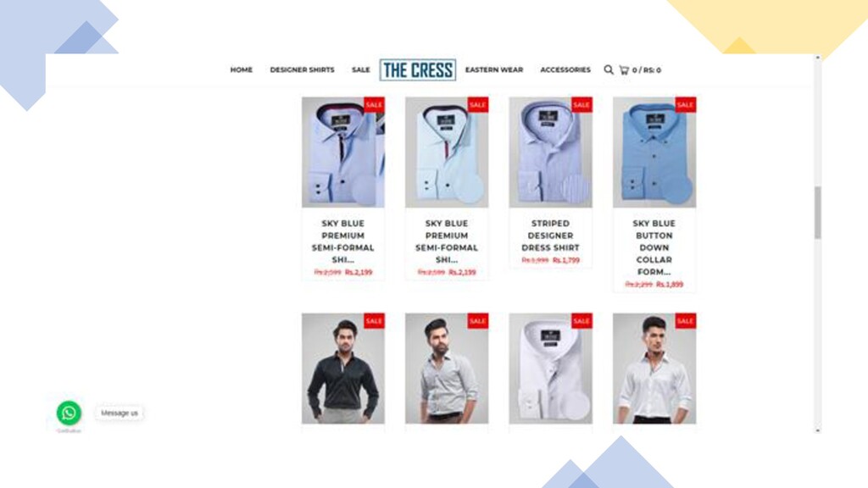
Task: Click SALE badge on striped designer shirt
Action: tap(581, 104)
